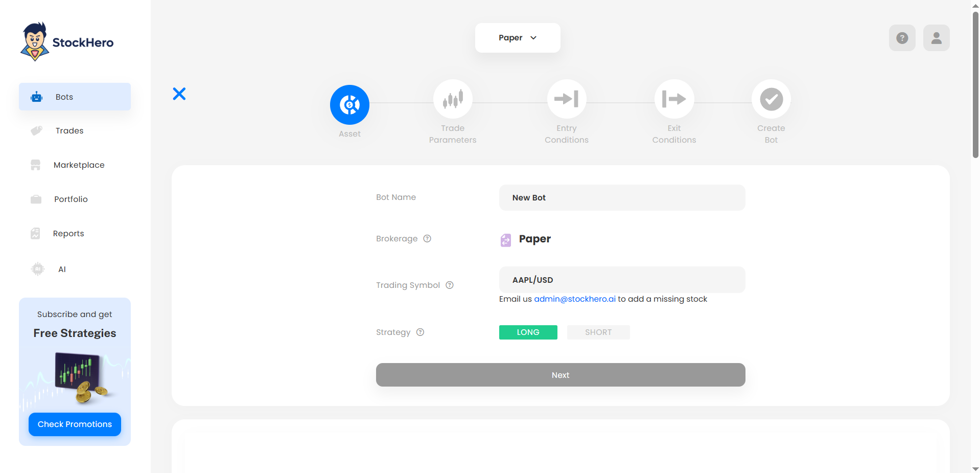Click the StockHero logo
Viewport: 980px width, 473px height.
(x=67, y=41)
